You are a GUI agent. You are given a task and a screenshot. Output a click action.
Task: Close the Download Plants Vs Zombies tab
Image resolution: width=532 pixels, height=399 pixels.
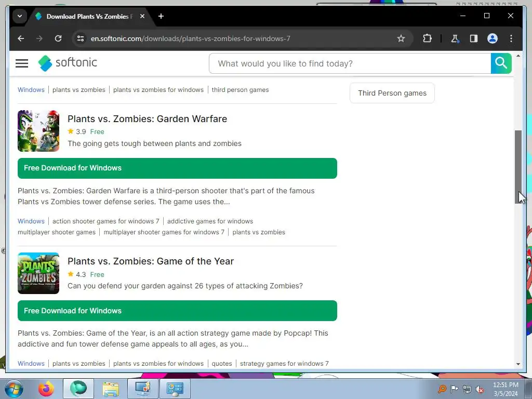[x=142, y=16]
